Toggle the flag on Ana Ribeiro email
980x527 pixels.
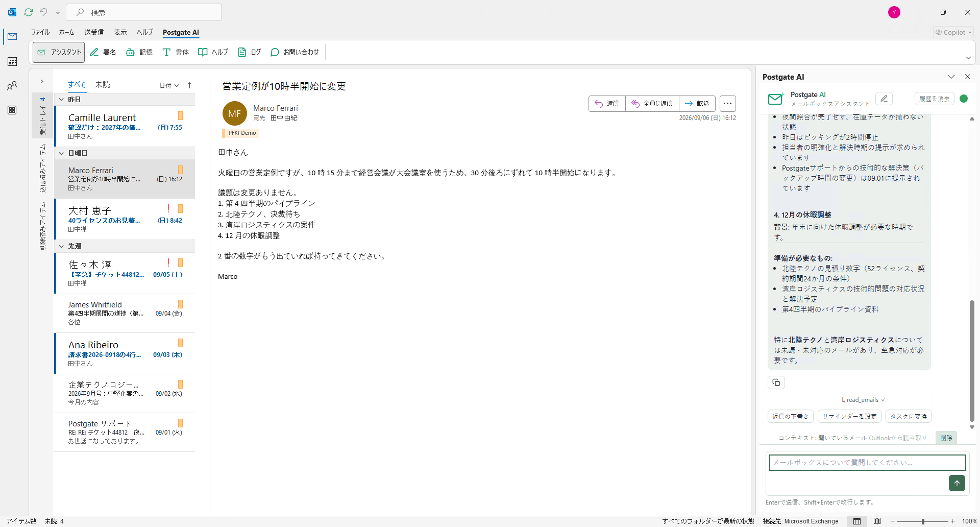point(180,343)
